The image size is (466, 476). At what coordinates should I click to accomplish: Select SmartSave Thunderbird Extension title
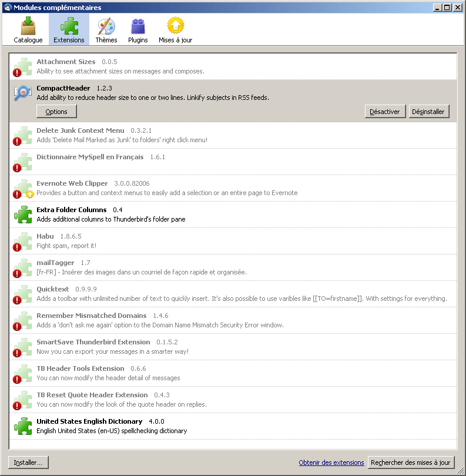tap(93, 342)
